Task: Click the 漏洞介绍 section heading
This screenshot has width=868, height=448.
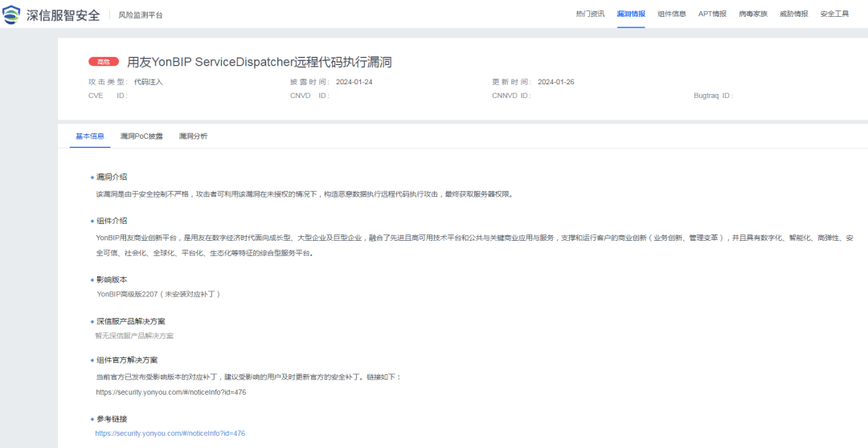Action: pyautogui.click(x=112, y=177)
